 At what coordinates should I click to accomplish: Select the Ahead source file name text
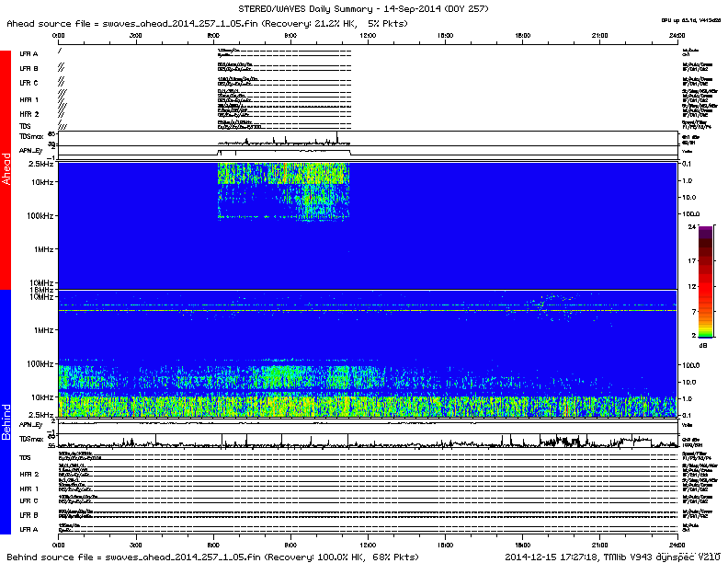[179, 24]
